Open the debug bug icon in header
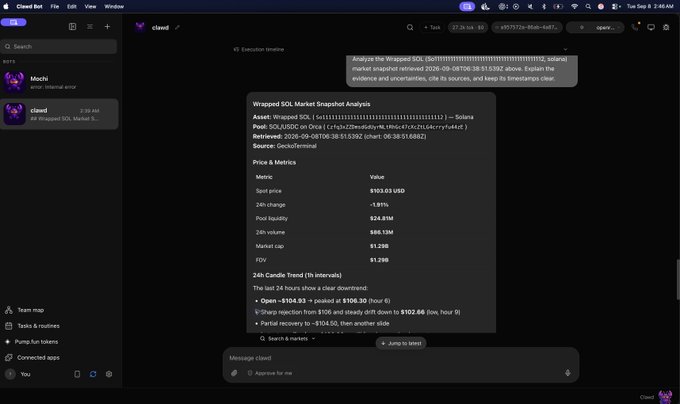 click(x=666, y=27)
